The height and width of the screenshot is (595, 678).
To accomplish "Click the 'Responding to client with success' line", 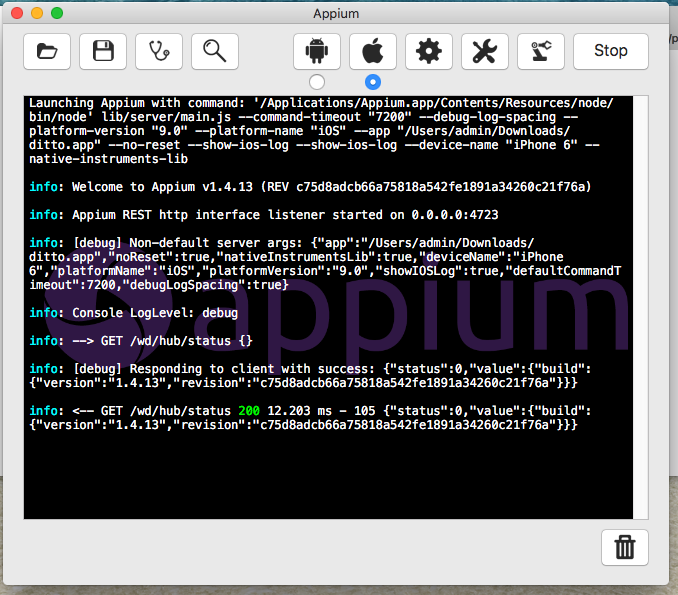I will point(310,375).
